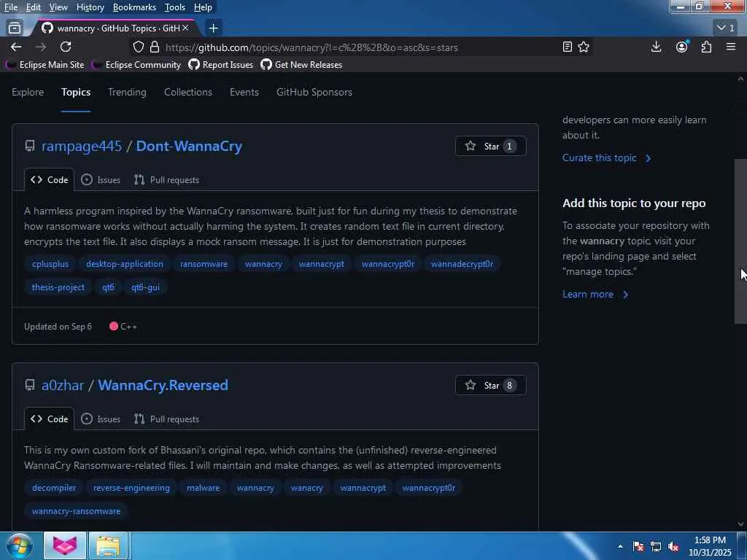747x560 pixels.
Task: Open the Get New Releases bookmark
Action: (x=301, y=65)
